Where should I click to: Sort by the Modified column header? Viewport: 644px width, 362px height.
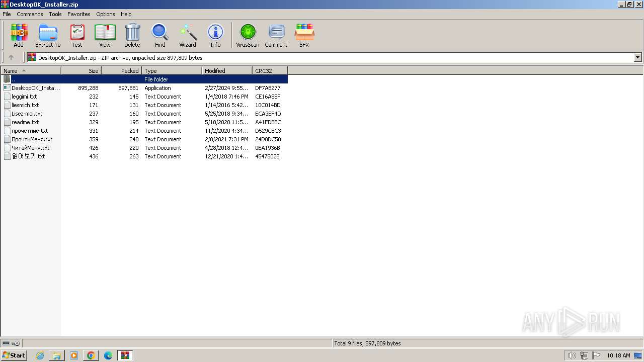click(x=227, y=71)
